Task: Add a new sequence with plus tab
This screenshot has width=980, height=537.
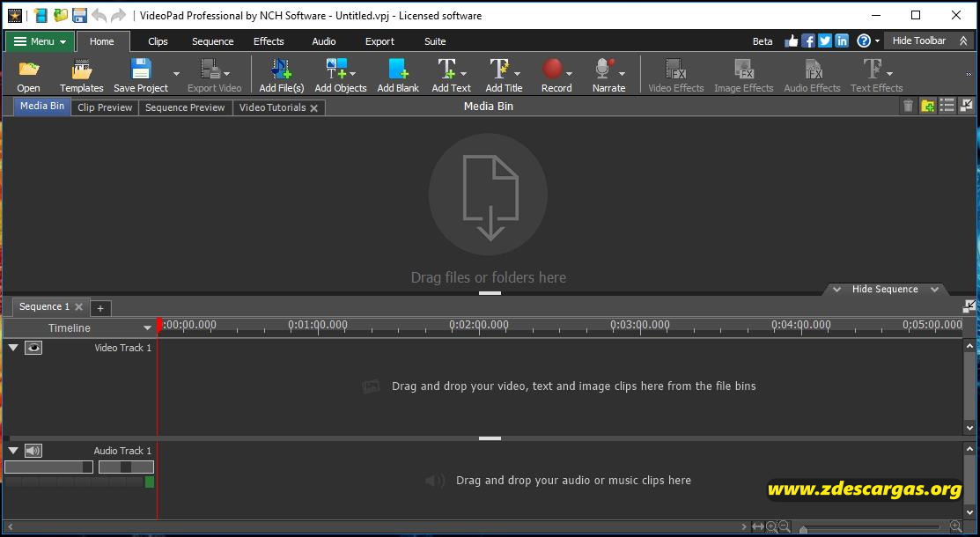Action: tap(100, 307)
